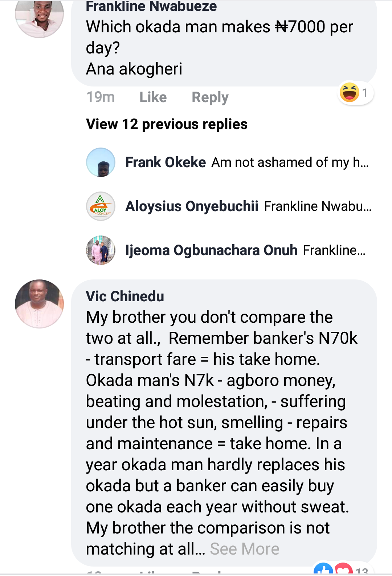392x576 pixels.
Task: Like Frankline Nwabueze's comment
Action: coord(153,97)
